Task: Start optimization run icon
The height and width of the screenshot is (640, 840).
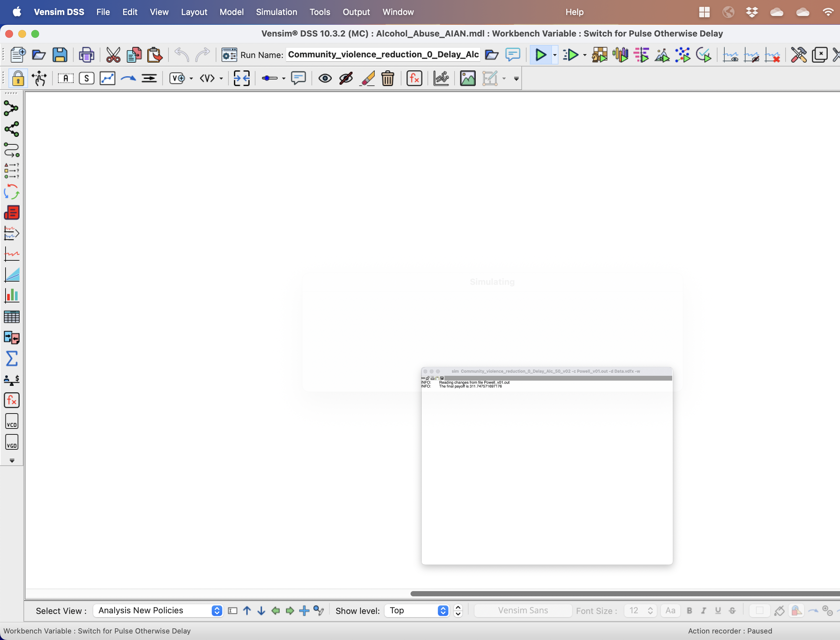Action: tap(662, 55)
